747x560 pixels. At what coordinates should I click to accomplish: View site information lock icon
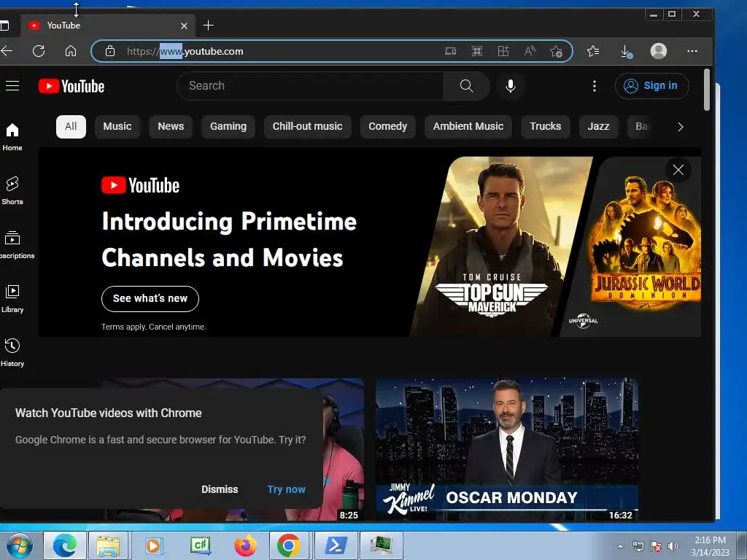[110, 51]
